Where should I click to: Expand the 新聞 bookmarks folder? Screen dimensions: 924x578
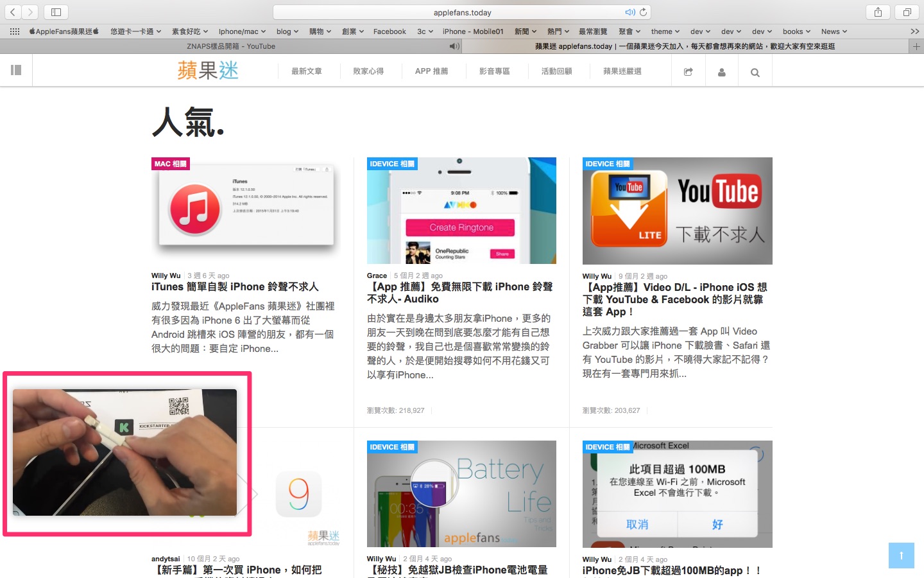pos(526,31)
